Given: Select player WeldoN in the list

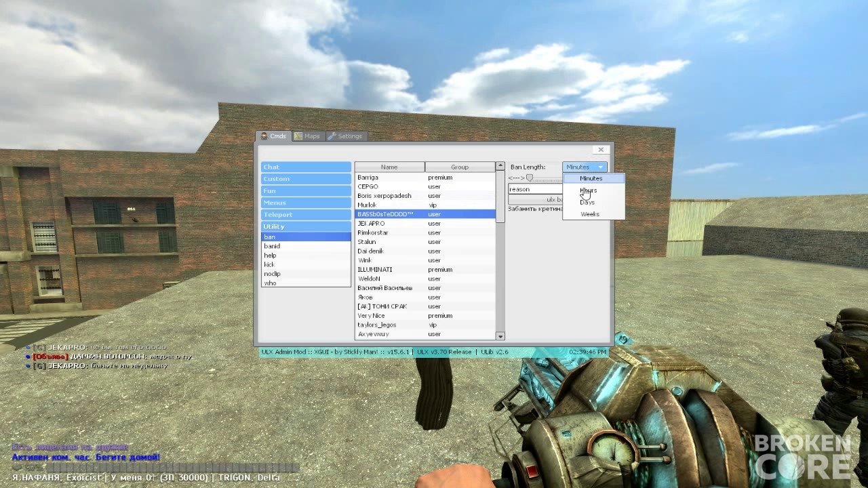Looking at the screenshot, I should [425, 279].
